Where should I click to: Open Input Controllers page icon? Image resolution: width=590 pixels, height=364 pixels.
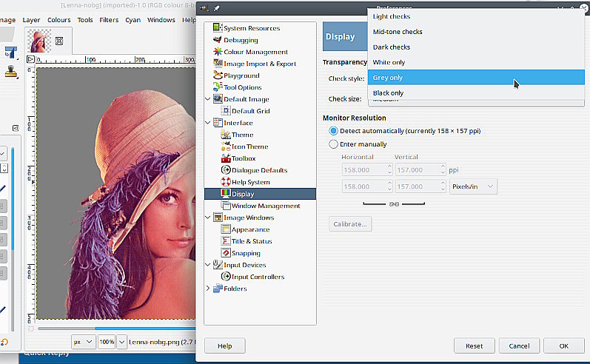[225, 277]
